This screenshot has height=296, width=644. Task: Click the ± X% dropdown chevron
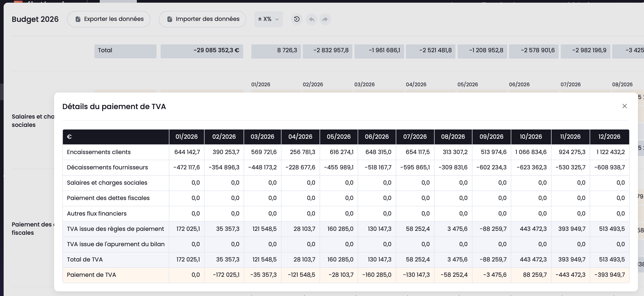click(x=277, y=19)
